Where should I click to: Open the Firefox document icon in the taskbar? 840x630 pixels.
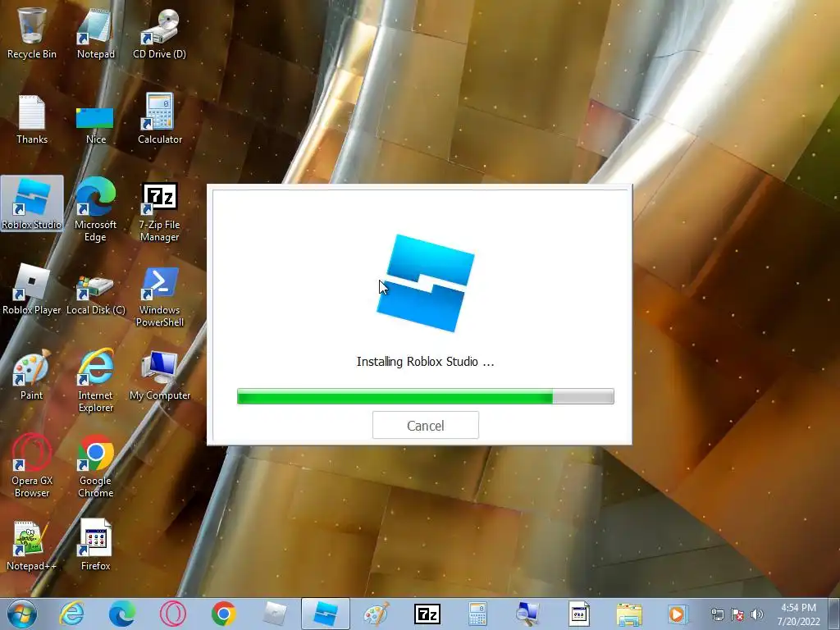click(x=578, y=614)
